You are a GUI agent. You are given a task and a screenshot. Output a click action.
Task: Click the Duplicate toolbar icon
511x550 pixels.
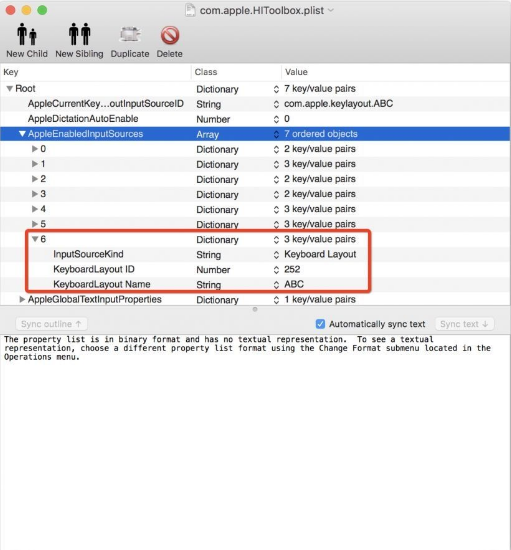(130, 34)
